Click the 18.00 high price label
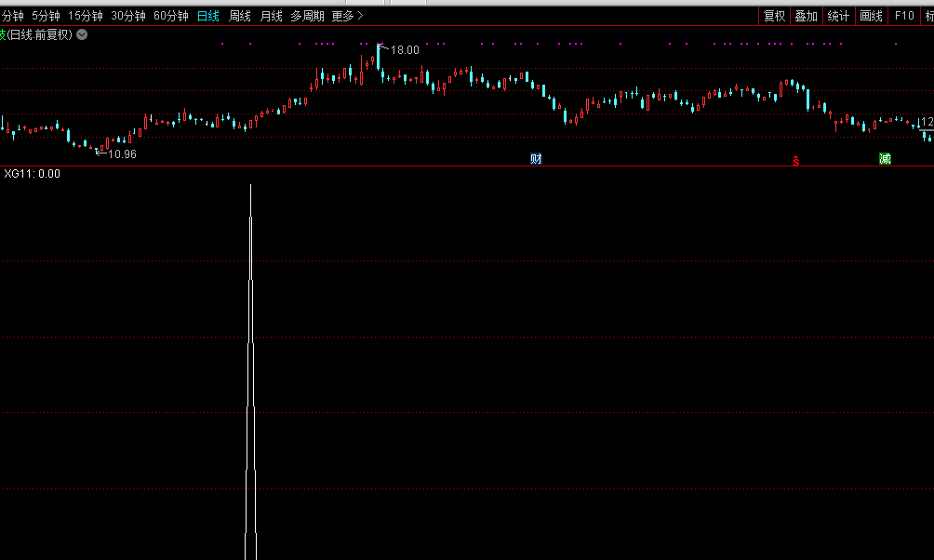This screenshot has height=560, width=934. tap(405, 50)
